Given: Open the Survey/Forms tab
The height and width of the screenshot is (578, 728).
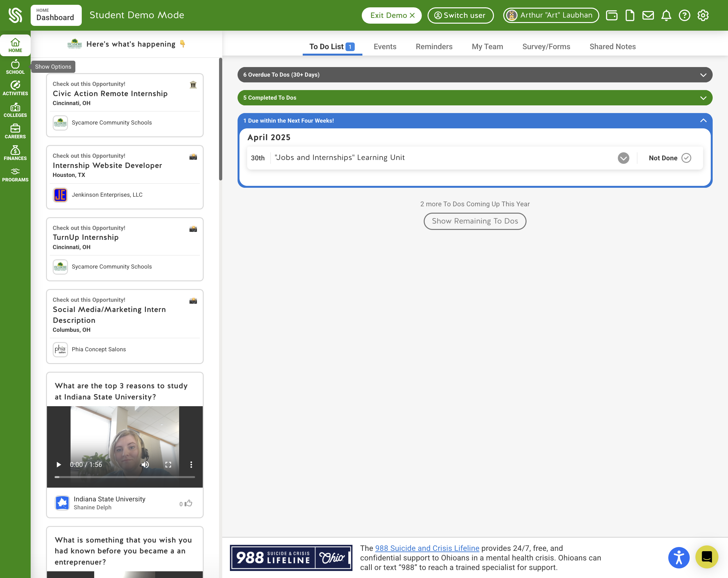Looking at the screenshot, I should tap(546, 47).
